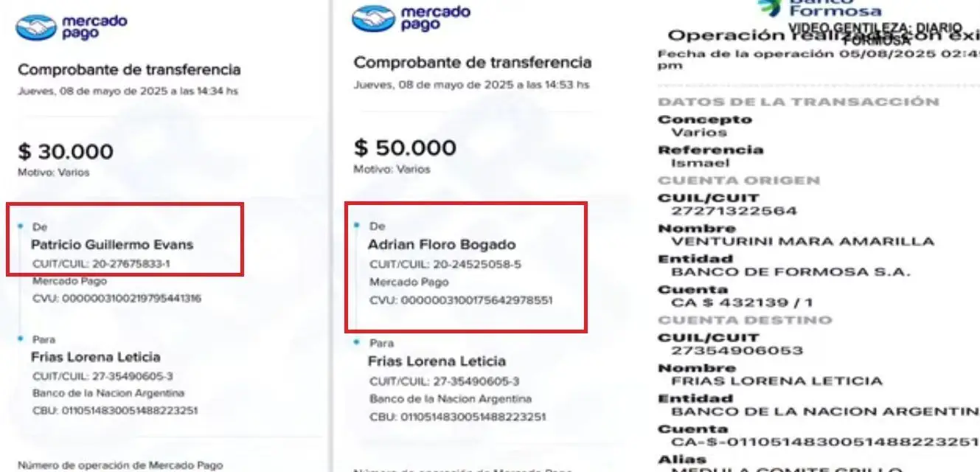Screen dimensions: 980x472
Task: Click the origin account CA $ 432139 / 1
Action: coord(742,302)
